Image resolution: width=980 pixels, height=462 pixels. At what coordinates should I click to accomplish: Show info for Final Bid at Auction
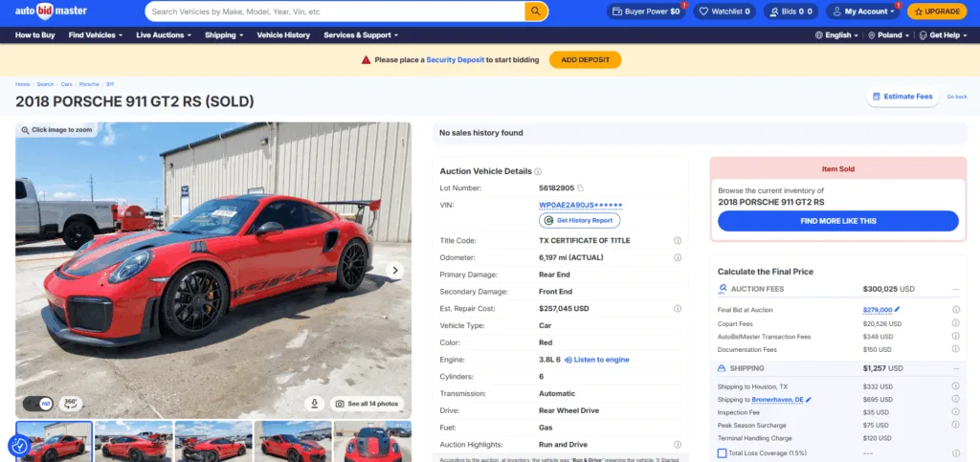(x=956, y=310)
